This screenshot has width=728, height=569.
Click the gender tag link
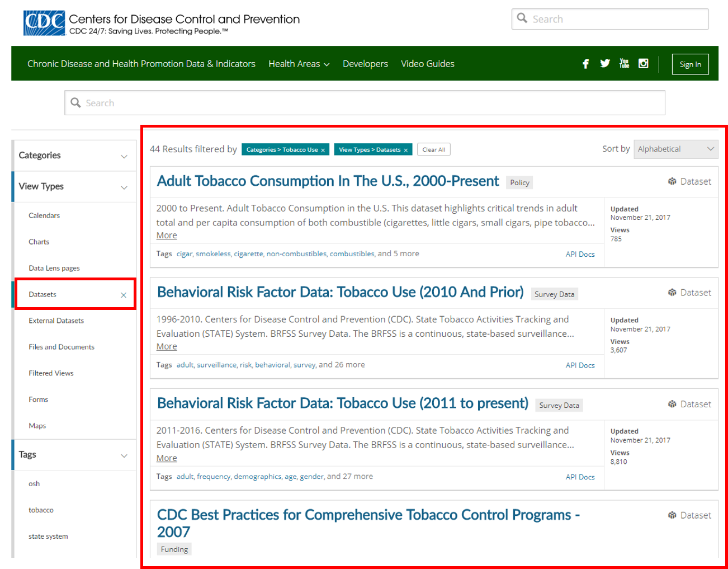click(311, 477)
